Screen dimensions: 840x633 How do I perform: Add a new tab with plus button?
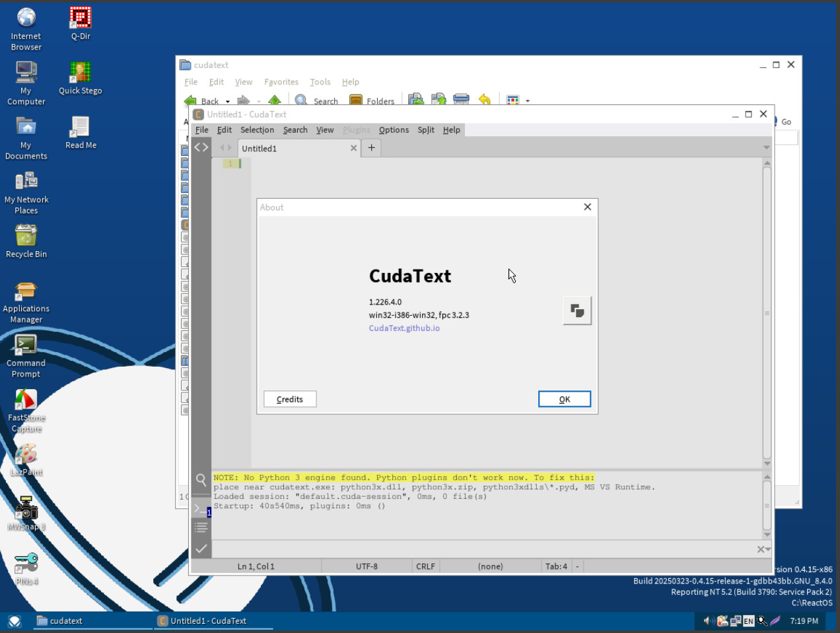(372, 148)
